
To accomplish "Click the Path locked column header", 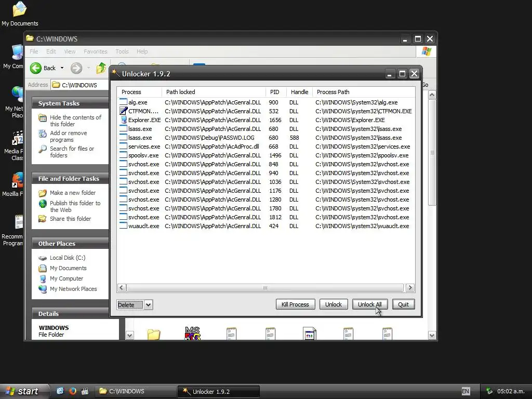I will point(214,92).
